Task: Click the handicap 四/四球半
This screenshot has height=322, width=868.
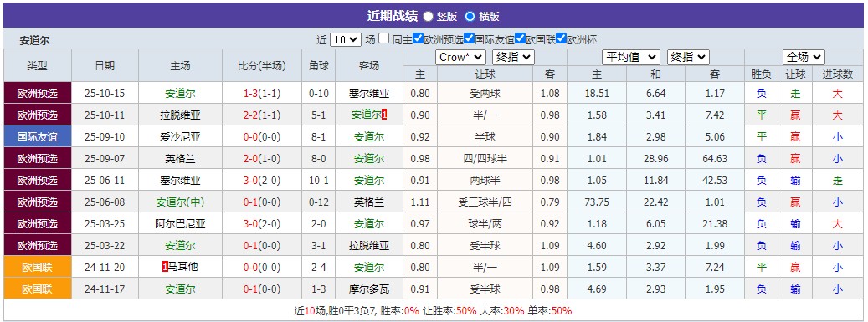Action: coord(485,159)
